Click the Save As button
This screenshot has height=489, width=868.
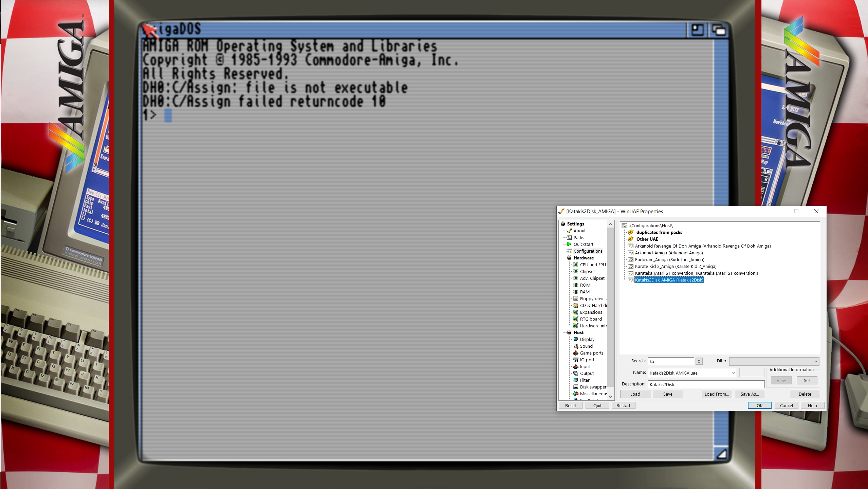click(x=750, y=394)
